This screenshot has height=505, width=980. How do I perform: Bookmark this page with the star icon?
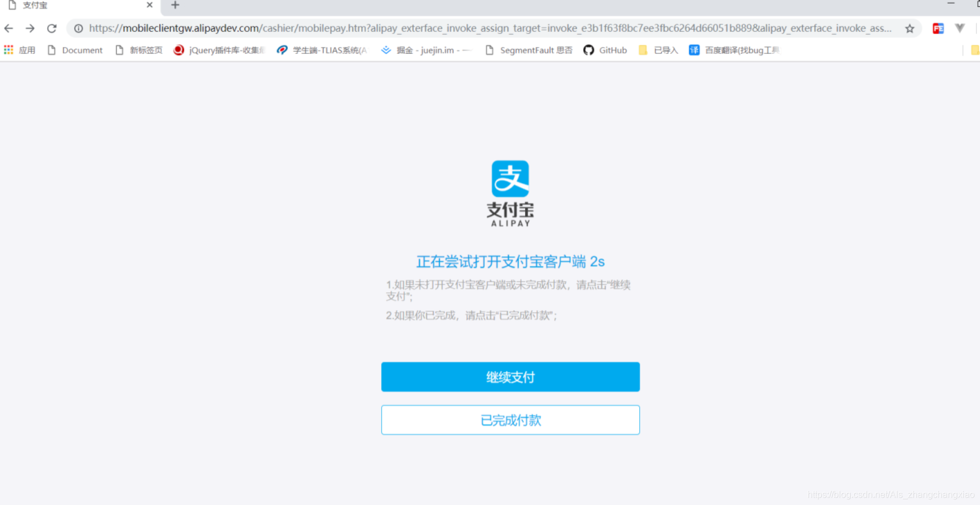pyautogui.click(x=910, y=28)
